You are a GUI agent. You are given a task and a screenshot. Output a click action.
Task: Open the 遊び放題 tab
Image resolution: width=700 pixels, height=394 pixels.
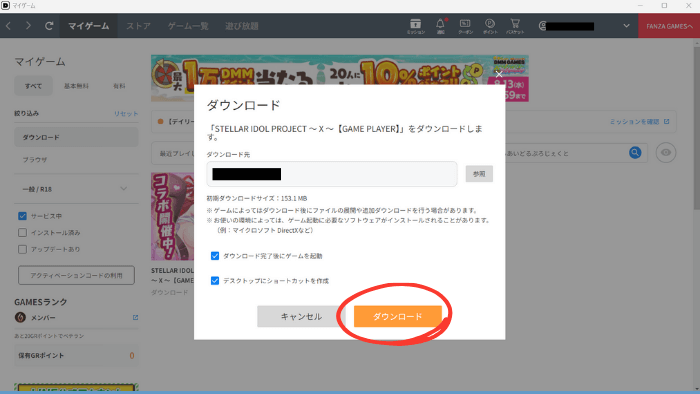pyautogui.click(x=242, y=26)
